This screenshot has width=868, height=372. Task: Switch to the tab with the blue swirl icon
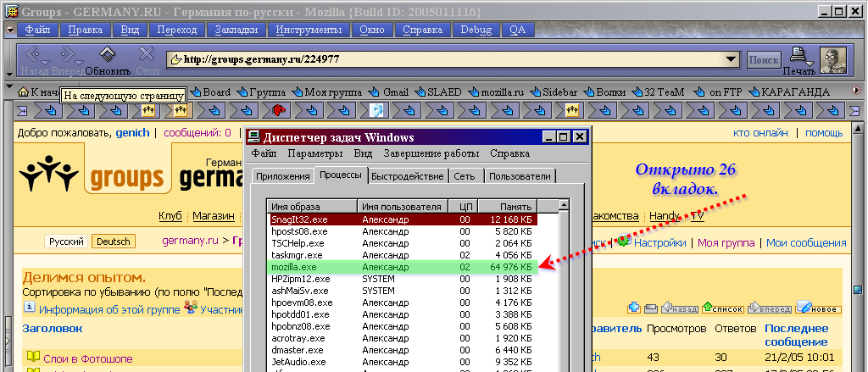[376, 111]
